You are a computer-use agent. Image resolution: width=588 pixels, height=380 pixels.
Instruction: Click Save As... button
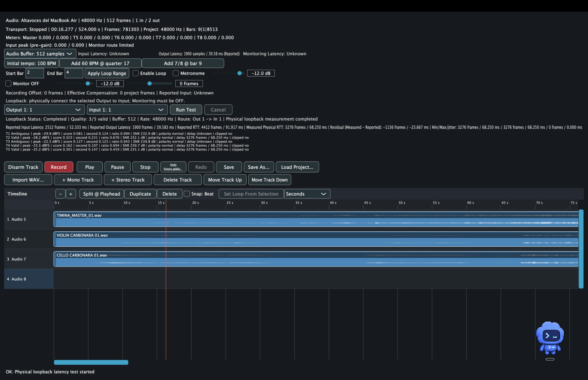[259, 167]
